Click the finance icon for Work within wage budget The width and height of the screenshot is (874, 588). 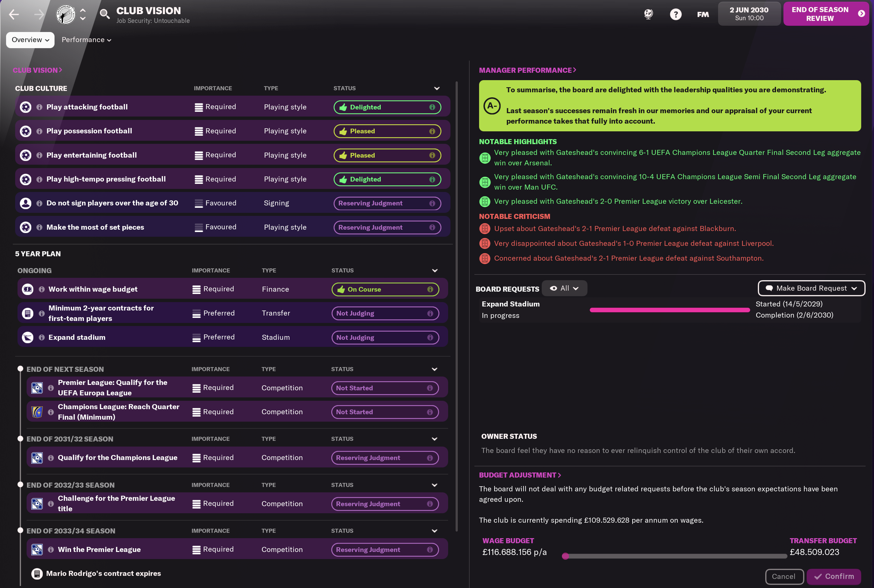pos(28,289)
